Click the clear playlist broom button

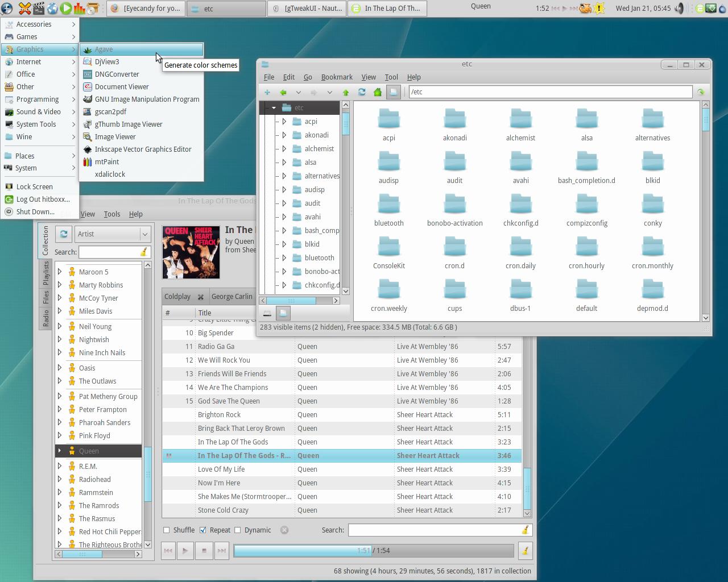525,551
